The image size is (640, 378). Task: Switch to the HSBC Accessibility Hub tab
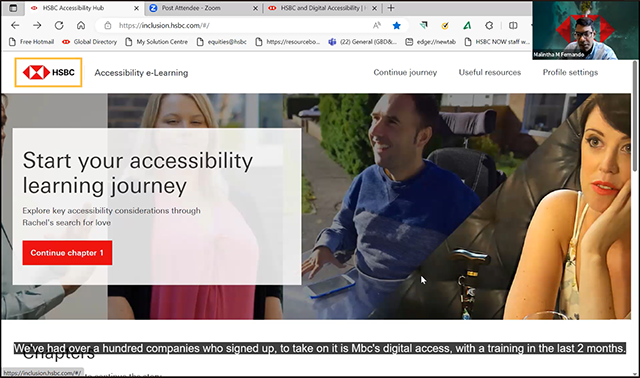click(x=84, y=8)
